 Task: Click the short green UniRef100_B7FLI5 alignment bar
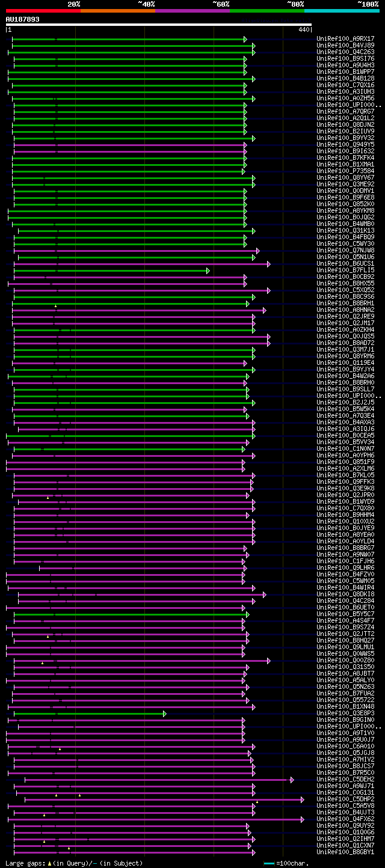point(111,270)
